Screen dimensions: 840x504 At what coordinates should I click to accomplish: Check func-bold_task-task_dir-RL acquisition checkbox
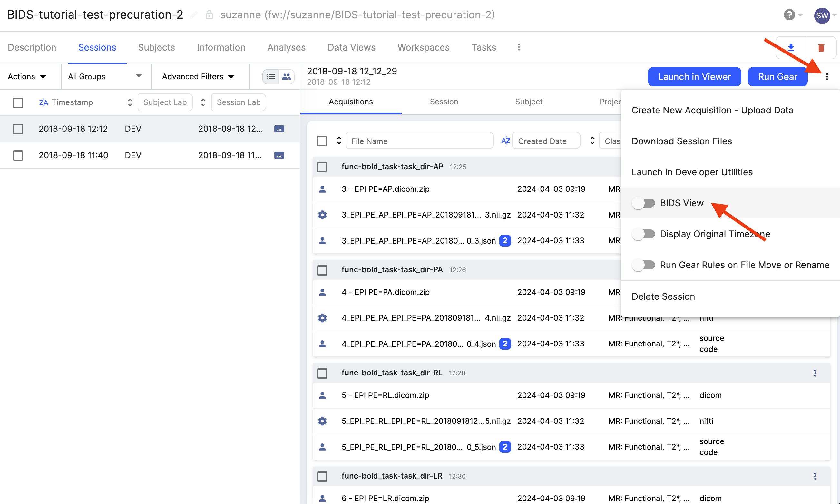pos(322,373)
